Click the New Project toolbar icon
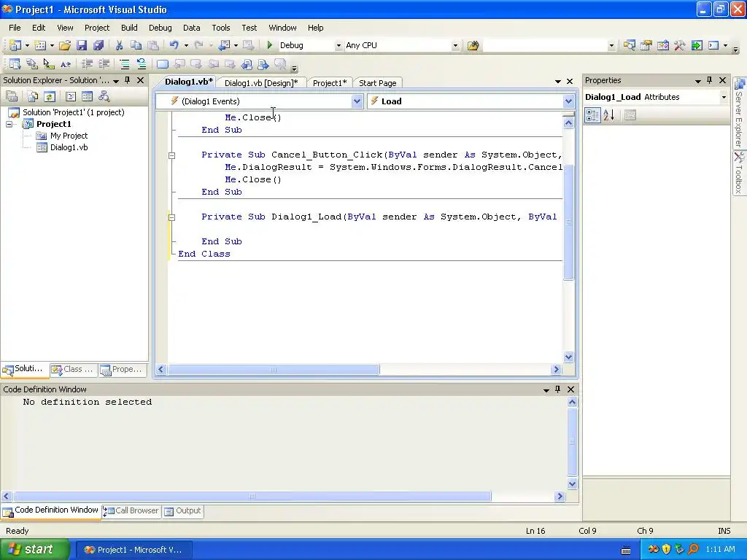This screenshot has width=747, height=560. coord(15,45)
